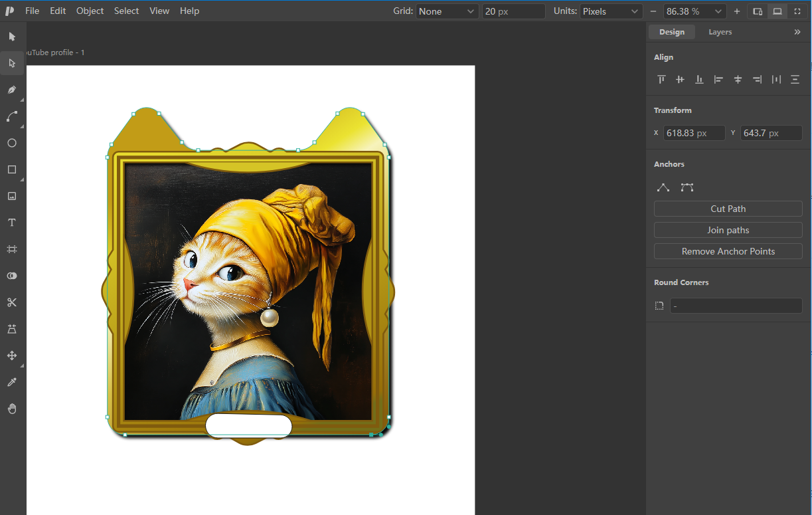Screen dimensions: 812x515
Task: Align selection to bottom edges
Action: [x=699, y=79]
